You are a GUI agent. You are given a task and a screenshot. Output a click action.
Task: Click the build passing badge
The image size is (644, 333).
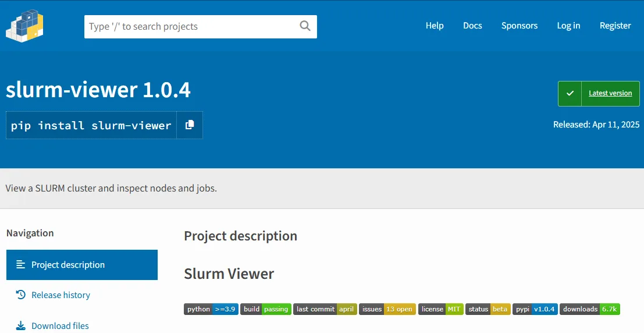pos(266,309)
